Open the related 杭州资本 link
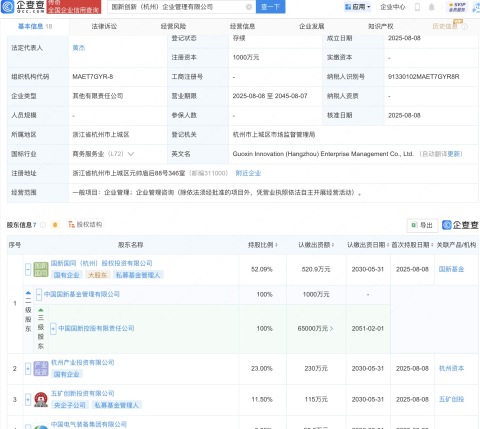480x429 pixels. click(451, 368)
